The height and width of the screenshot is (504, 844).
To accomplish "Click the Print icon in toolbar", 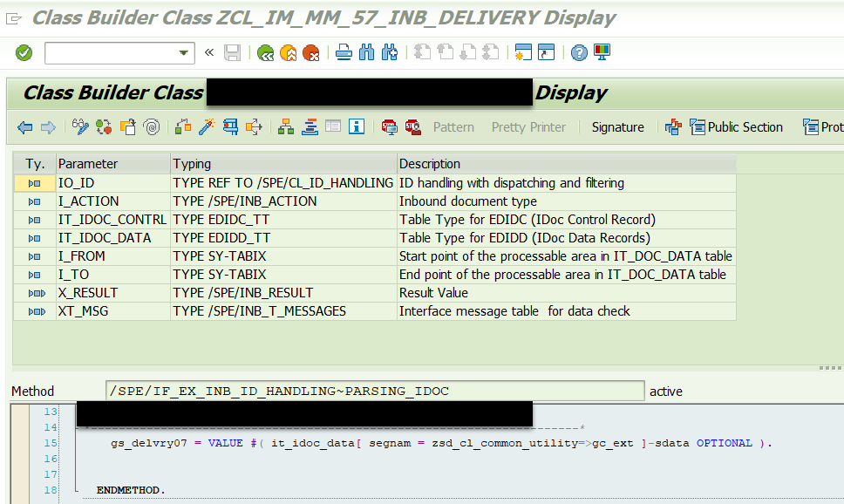I will point(344,53).
